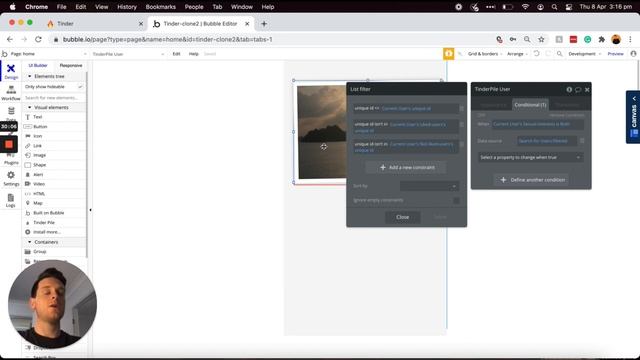Select the Conditional tab in property panel

530,105
